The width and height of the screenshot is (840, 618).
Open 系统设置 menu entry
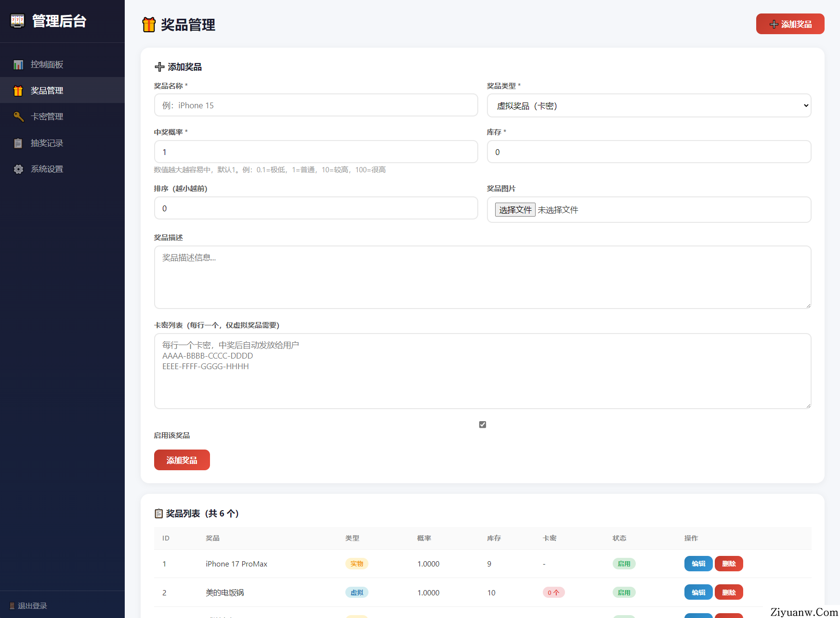pos(62,169)
